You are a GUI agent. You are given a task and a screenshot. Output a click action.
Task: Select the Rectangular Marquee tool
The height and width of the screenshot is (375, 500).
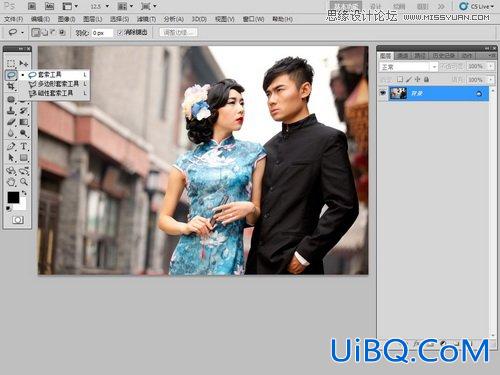[11, 63]
